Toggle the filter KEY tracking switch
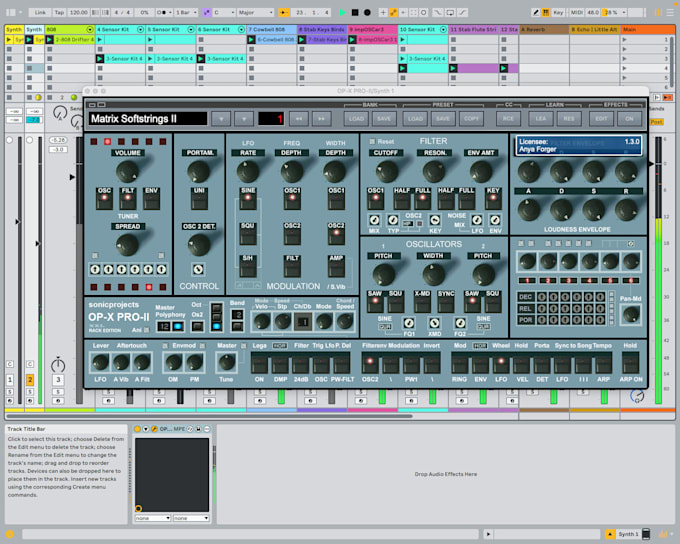 coord(493,198)
